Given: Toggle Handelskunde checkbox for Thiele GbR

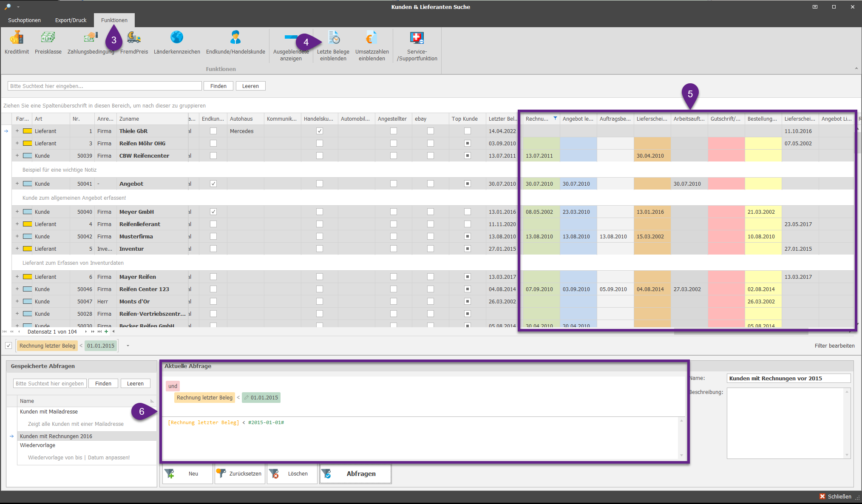Looking at the screenshot, I should click(x=320, y=131).
